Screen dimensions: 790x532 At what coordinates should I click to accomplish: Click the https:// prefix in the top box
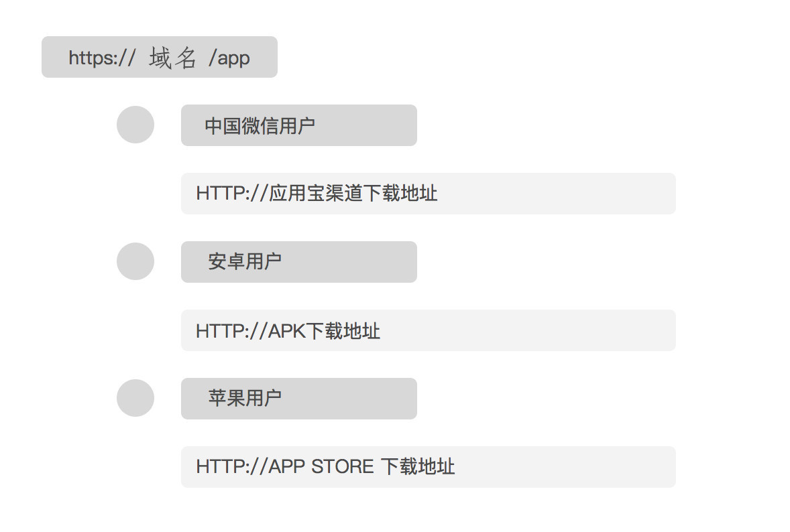point(103,58)
